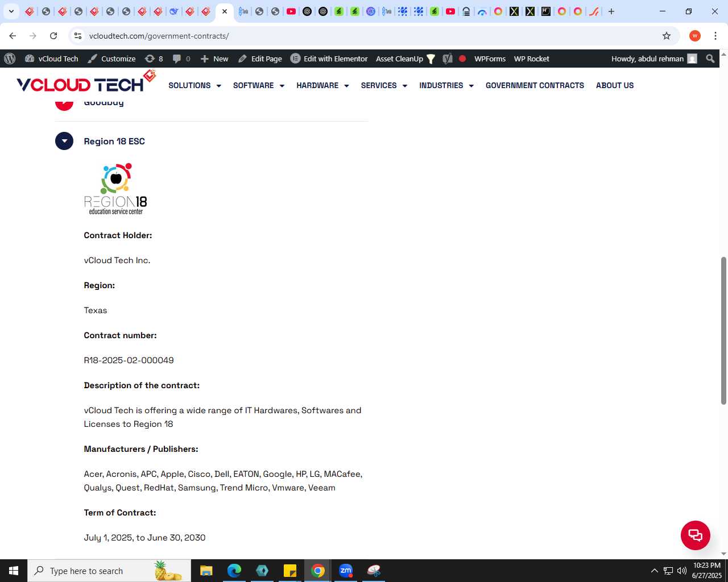This screenshot has height=582, width=728.
Task: Open File Explorer from taskbar
Action: 206,571
